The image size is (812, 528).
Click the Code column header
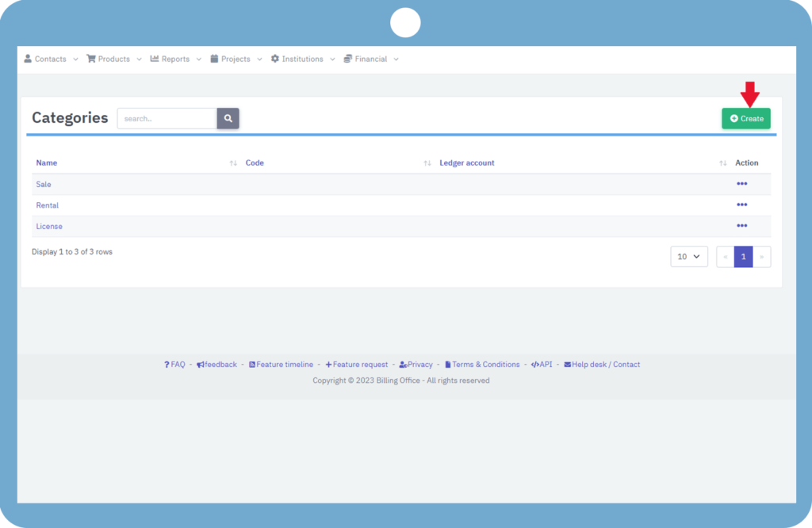pos(255,163)
